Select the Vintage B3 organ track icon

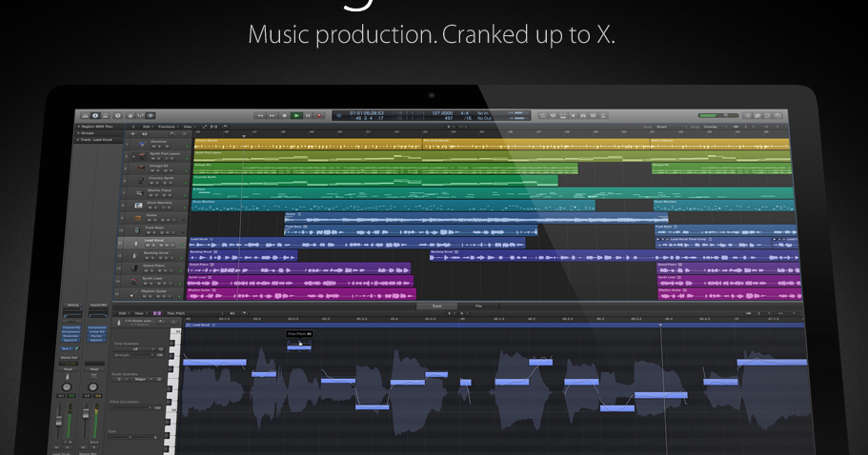(141, 168)
